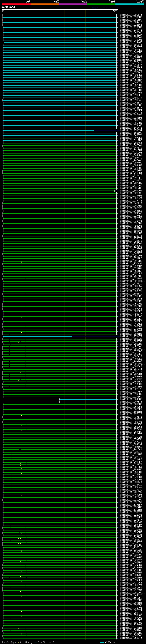Click the short cyan A5AS94 alignment bar
This screenshot has height=644, width=146.
point(48,130)
